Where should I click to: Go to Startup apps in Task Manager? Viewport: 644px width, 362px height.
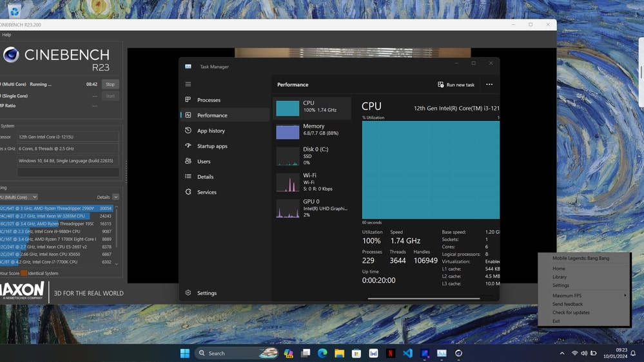pyautogui.click(x=225, y=146)
